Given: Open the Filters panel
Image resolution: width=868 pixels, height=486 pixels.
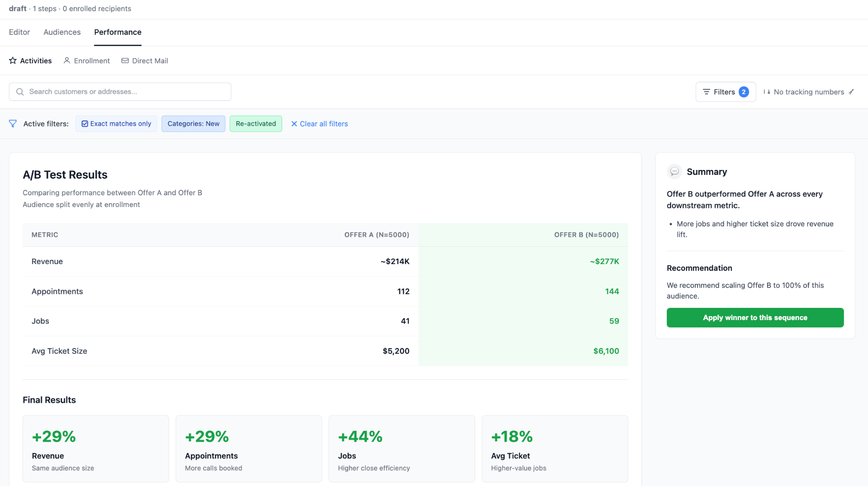Looking at the screenshot, I should click(x=726, y=92).
